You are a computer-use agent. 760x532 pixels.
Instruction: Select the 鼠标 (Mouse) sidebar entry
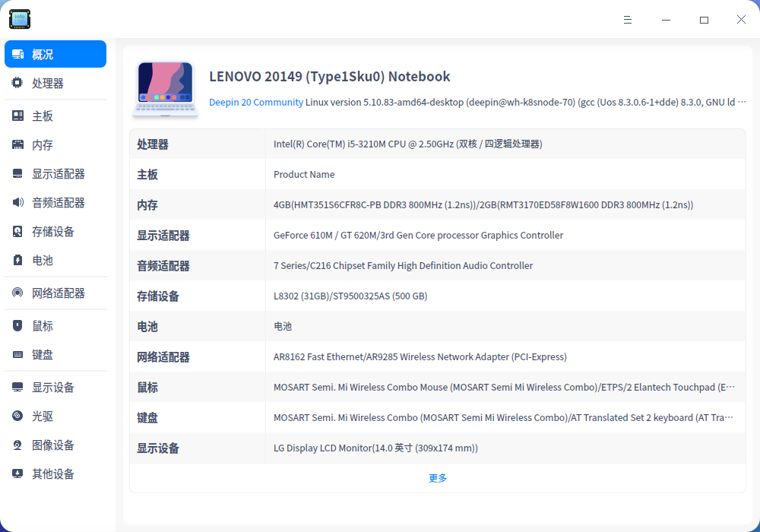(x=36, y=325)
